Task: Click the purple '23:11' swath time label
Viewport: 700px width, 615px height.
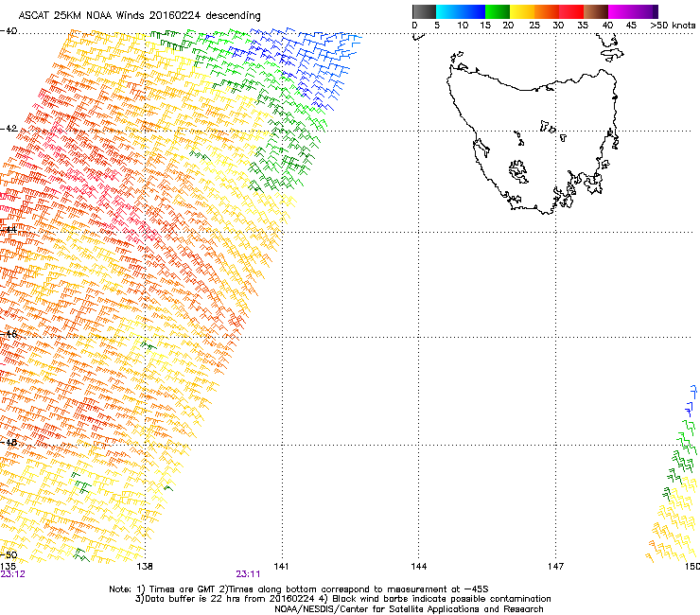Action: pos(248,574)
